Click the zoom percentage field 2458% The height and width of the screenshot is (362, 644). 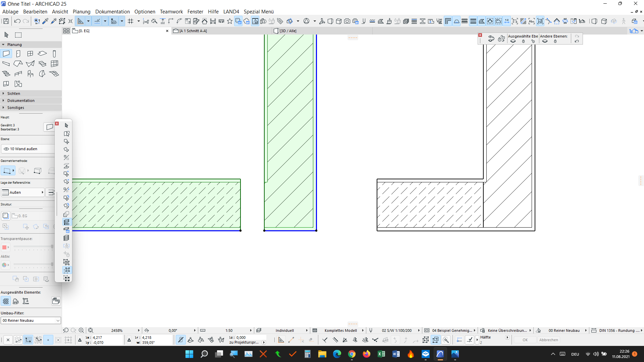[x=117, y=330]
